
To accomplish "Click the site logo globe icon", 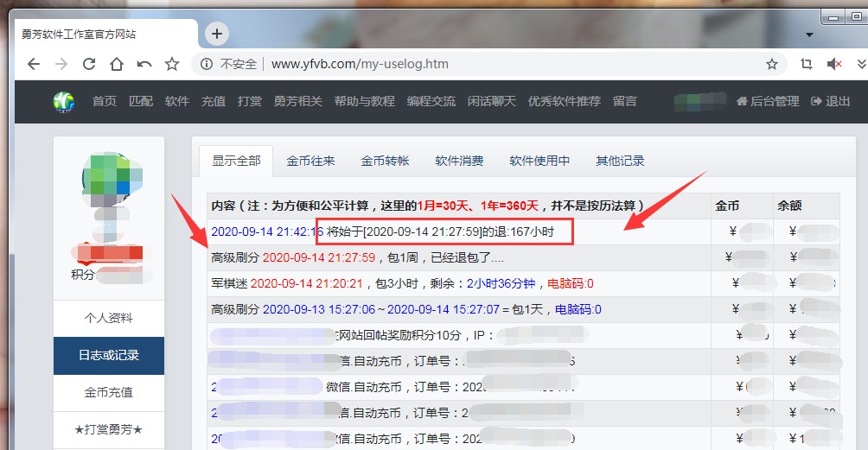I will (64, 101).
